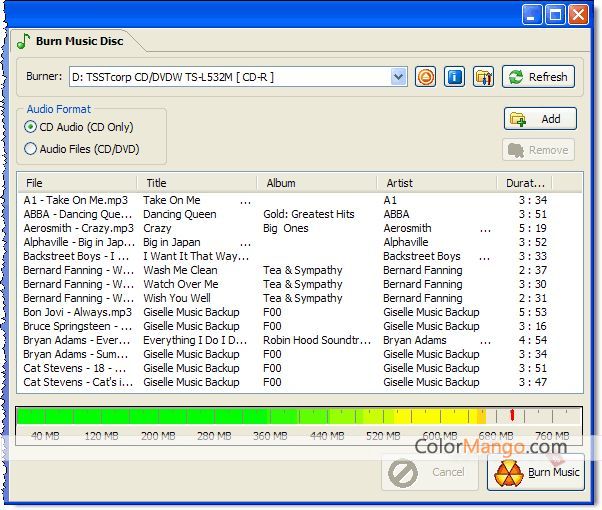This screenshot has height=510, width=602.
Task: Select the Aerosmith - Crazy.mp3 row
Action: 78,228
